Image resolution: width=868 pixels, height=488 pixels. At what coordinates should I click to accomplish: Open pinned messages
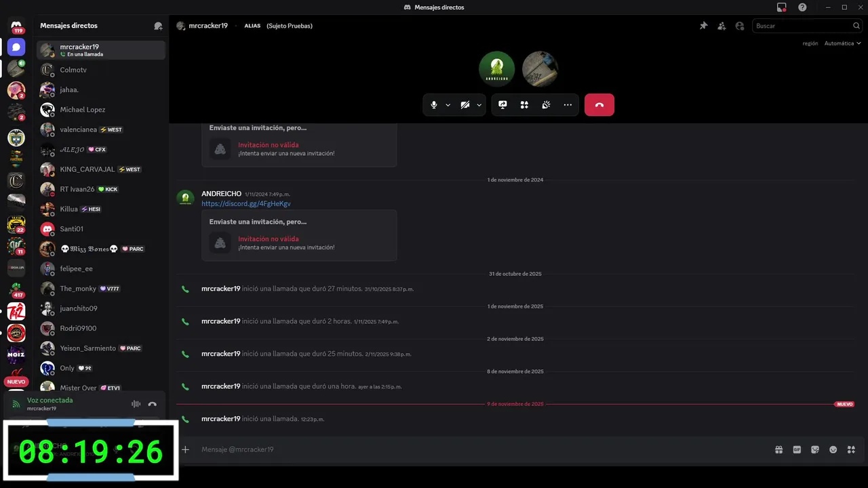tap(703, 26)
